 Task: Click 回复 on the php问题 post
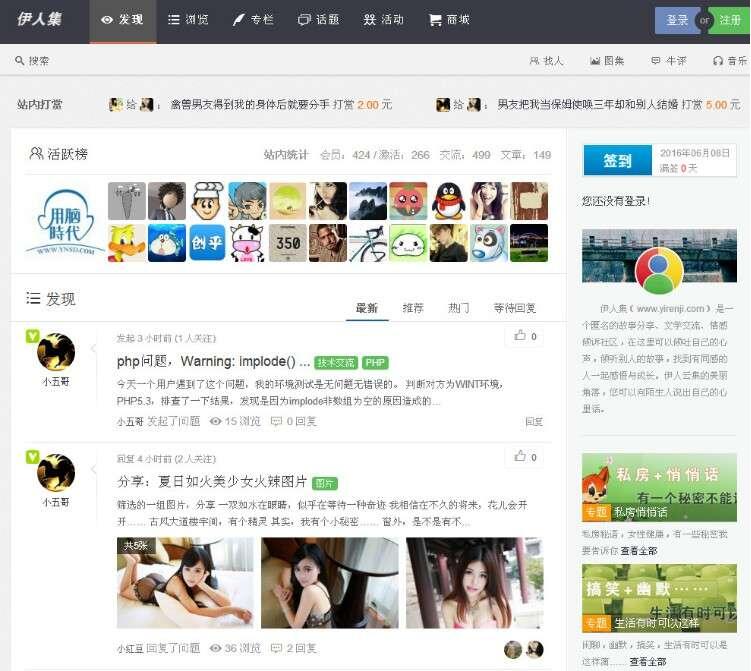(534, 422)
